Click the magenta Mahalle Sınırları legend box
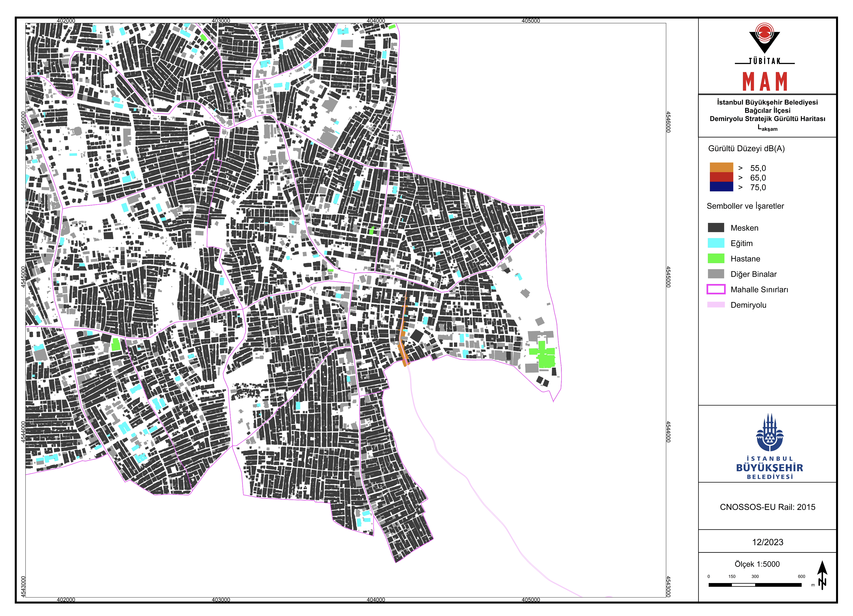853x616 pixels. (x=716, y=289)
